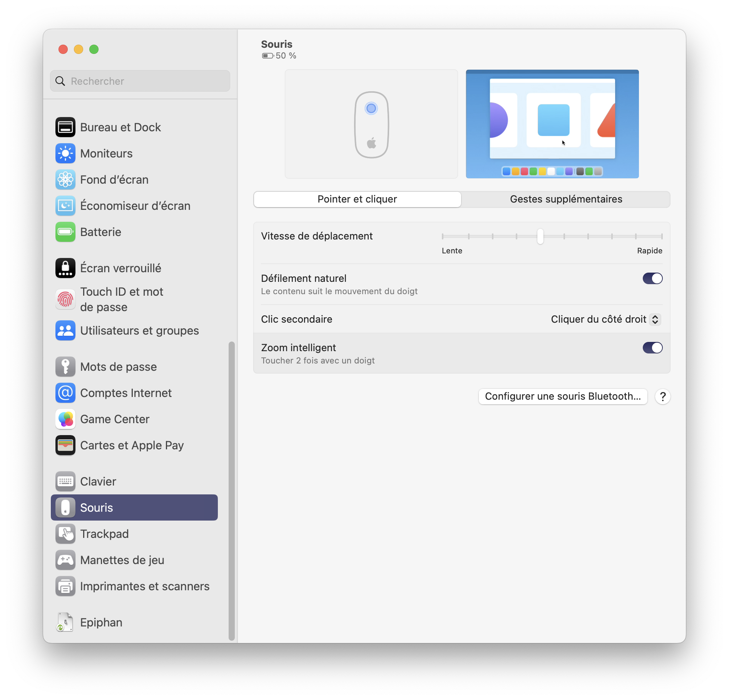Select Batterie text in the sidebar
Image resolution: width=729 pixels, height=700 pixels.
tap(101, 232)
